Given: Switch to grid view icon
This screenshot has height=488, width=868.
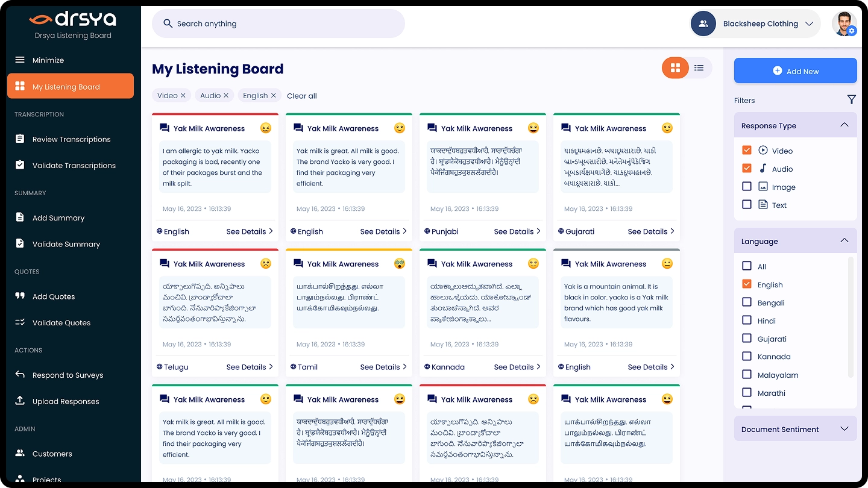Looking at the screenshot, I should (x=675, y=68).
